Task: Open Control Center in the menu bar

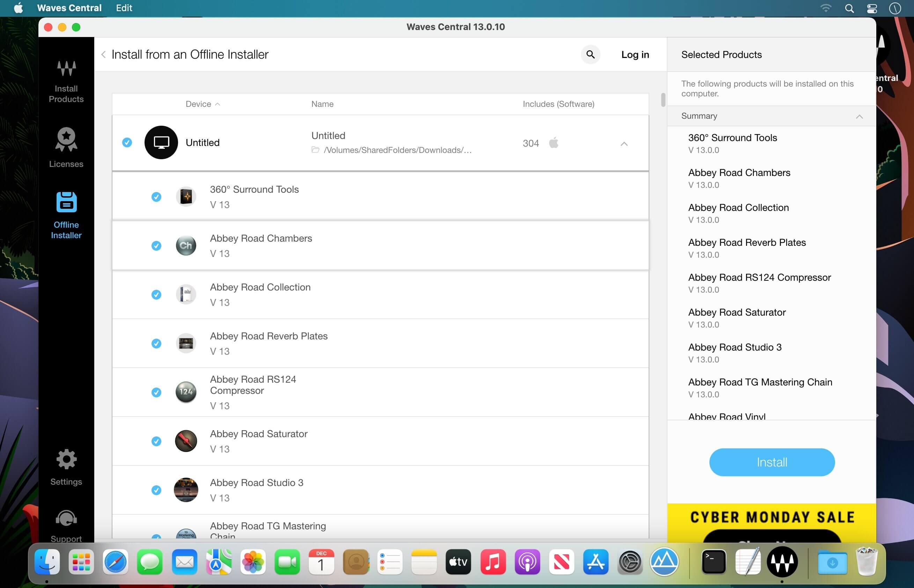Action: [x=872, y=8]
